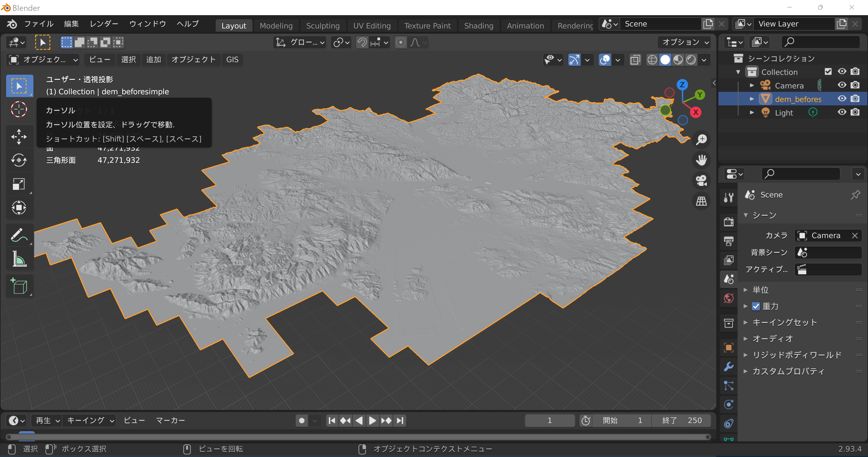Click the timeline horizontal scrollbar
The width and height of the screenshot is (868, 457).
[x=358, y=437]
